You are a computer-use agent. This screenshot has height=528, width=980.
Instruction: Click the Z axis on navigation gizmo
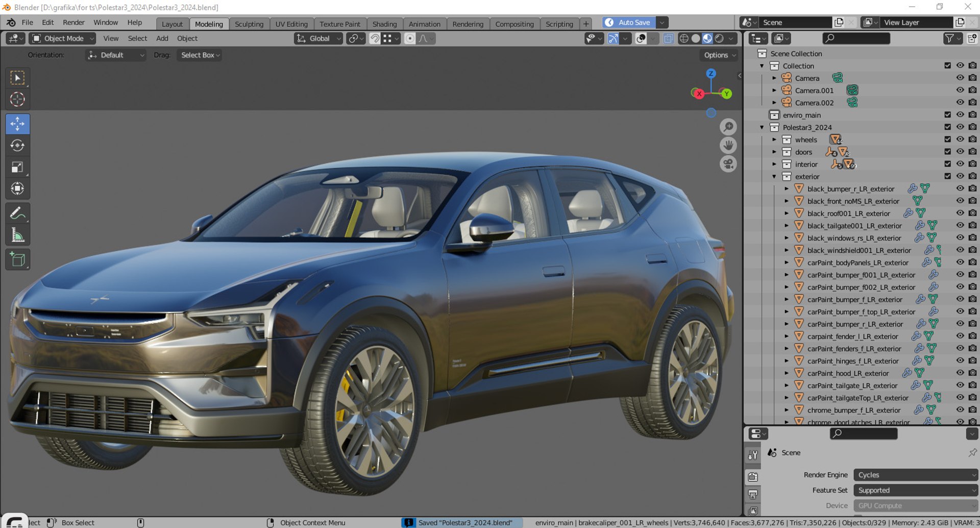[710, 74]
